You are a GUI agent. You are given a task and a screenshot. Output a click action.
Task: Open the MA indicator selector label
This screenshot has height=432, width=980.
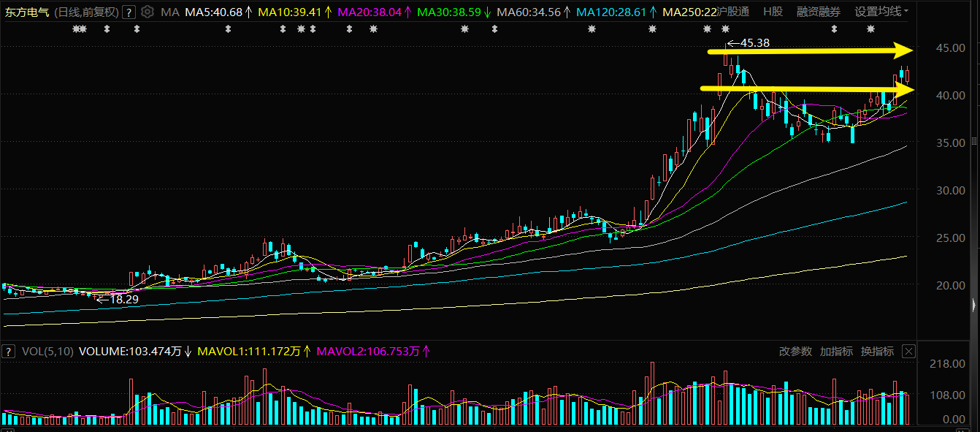point(170,12)
